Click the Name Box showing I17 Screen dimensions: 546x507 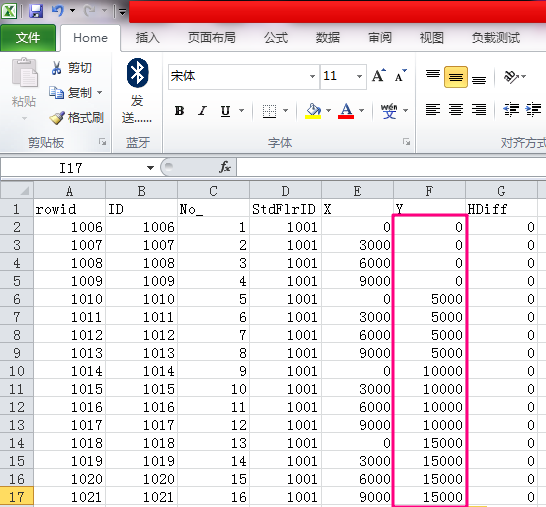[x=71, y=168]
